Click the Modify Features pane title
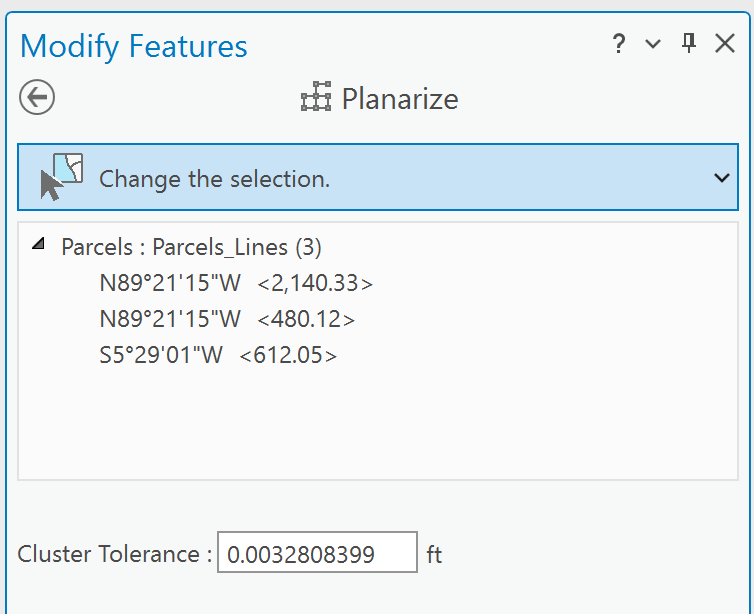The image size is (754, 614). point(134,46)
